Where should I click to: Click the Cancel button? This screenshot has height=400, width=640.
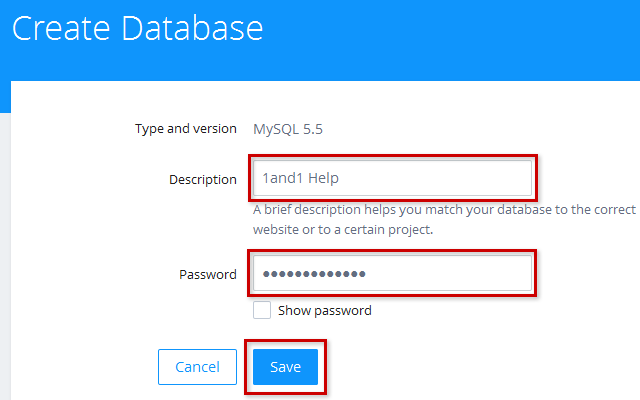197,367
